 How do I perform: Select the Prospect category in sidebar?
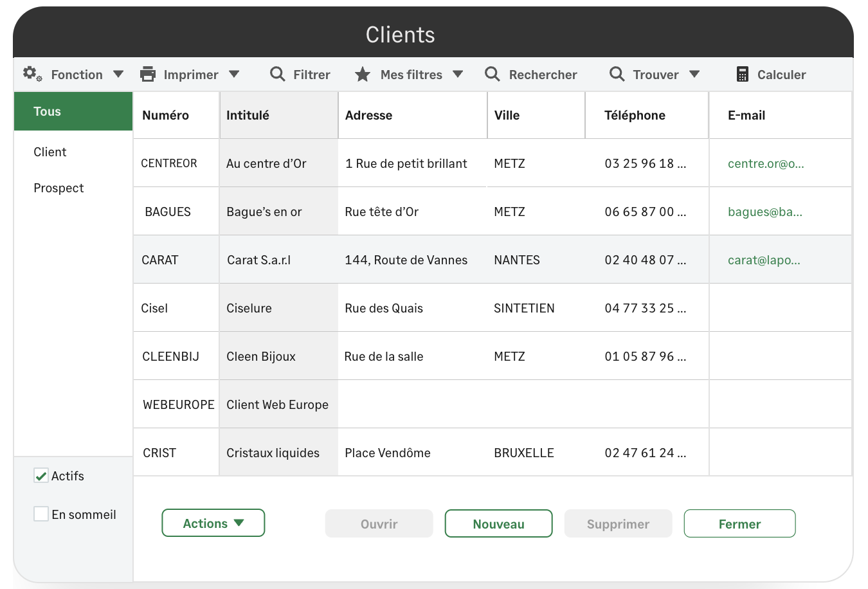[x=59, y=188]
